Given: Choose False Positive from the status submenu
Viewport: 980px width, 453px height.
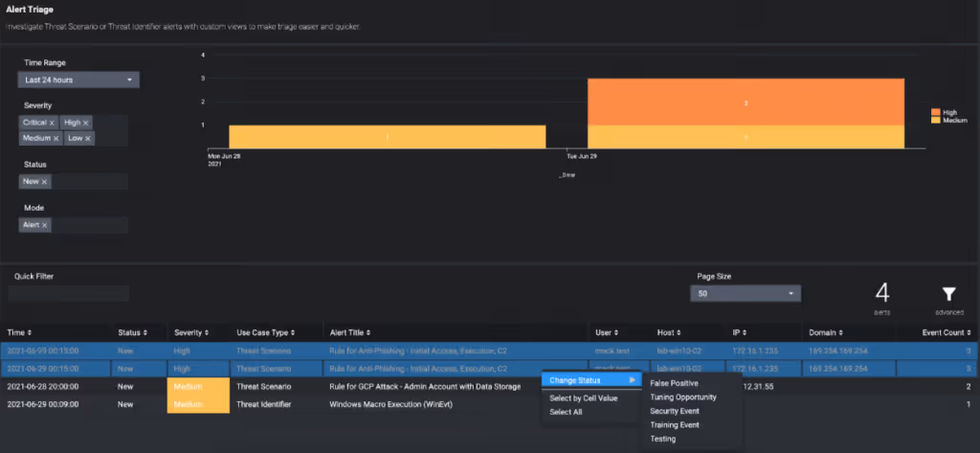Looking at the screenshot, I should tap(675, 383).
